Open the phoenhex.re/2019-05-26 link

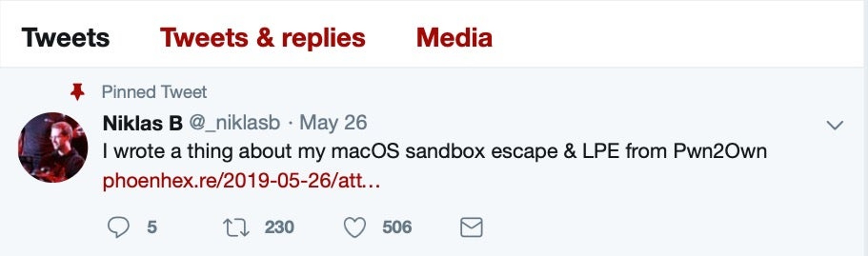pyautogui.click(x=241, y=181)
